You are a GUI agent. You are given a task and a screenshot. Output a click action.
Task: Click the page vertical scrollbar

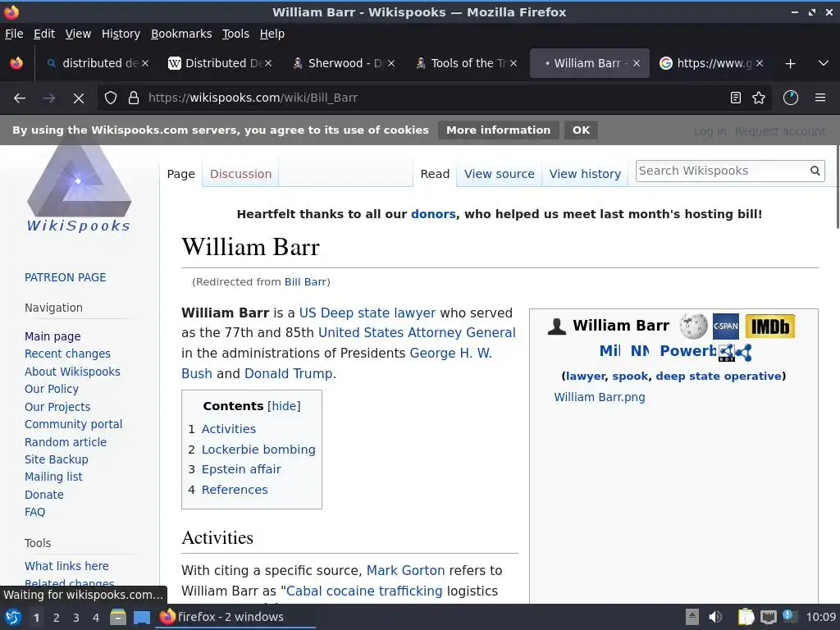(837, 188)
